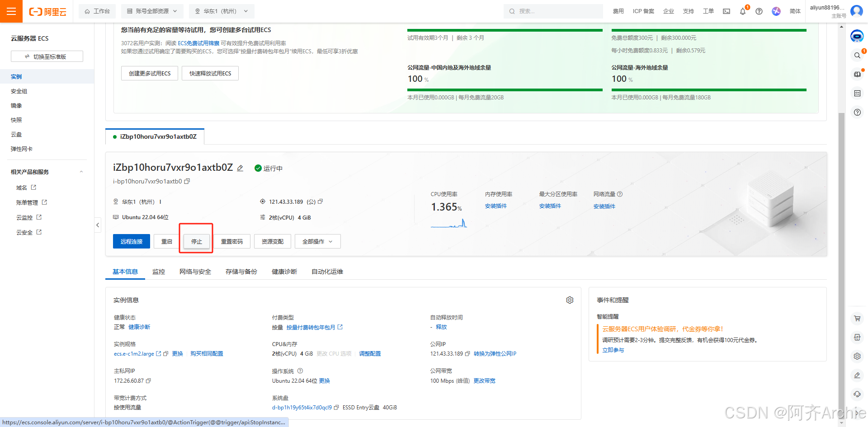Open 工单 in top navigation
The image size is (868, 427).
[708, 11]
